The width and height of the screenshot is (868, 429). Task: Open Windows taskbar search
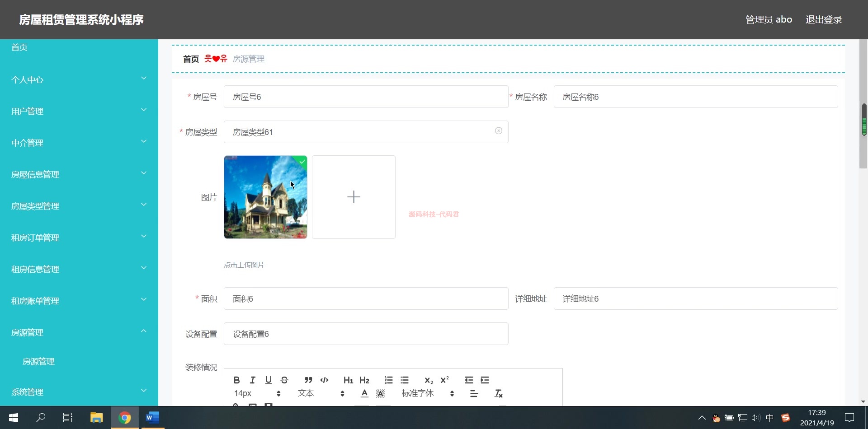[41, 418]
